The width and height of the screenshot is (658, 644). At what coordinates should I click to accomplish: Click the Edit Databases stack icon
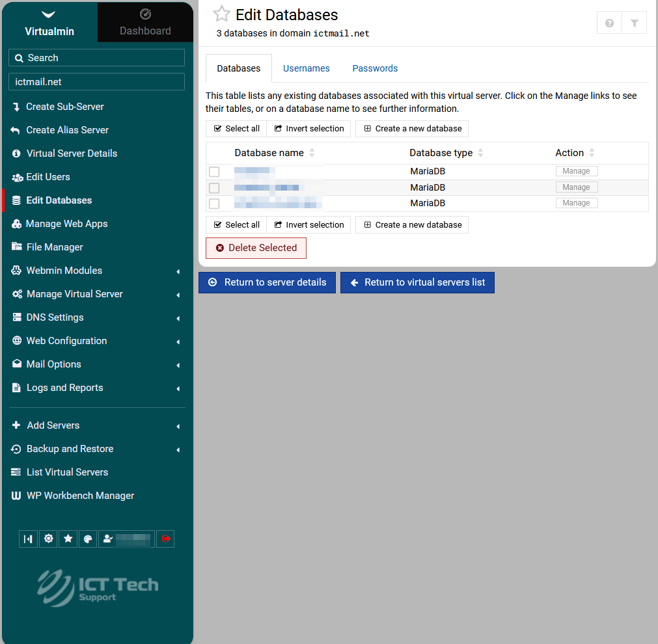(16, 200)
